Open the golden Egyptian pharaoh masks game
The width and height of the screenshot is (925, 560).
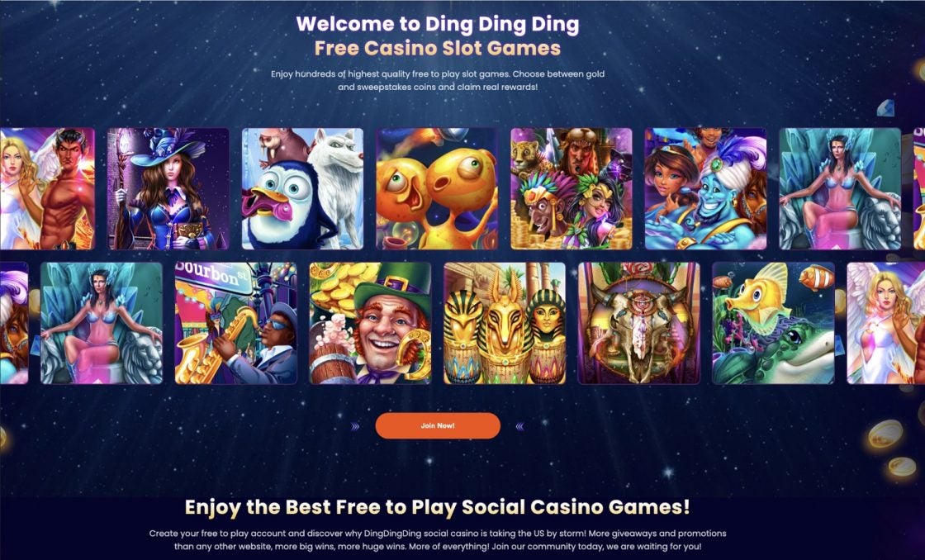505,324
